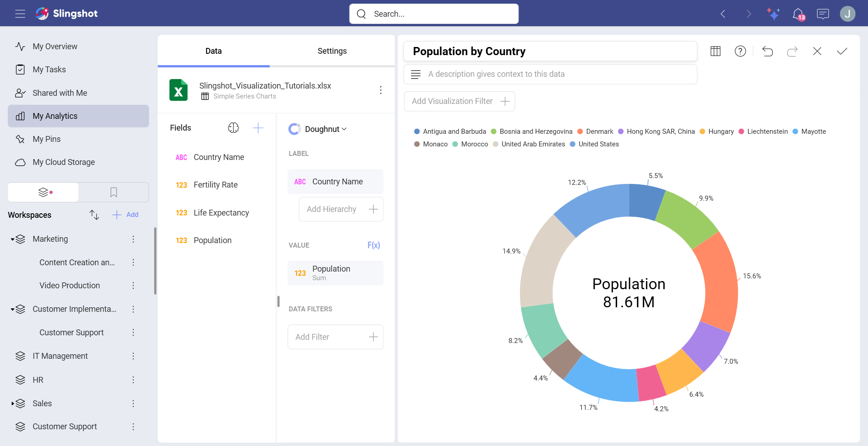Add a new workspace
This screenshot has height=446, width=868.
pos(125,215)
